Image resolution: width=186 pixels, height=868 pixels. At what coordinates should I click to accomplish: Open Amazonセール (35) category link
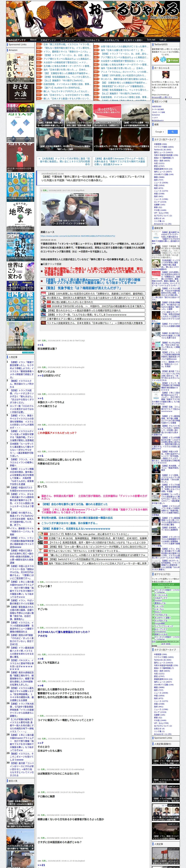pos(163,224)
